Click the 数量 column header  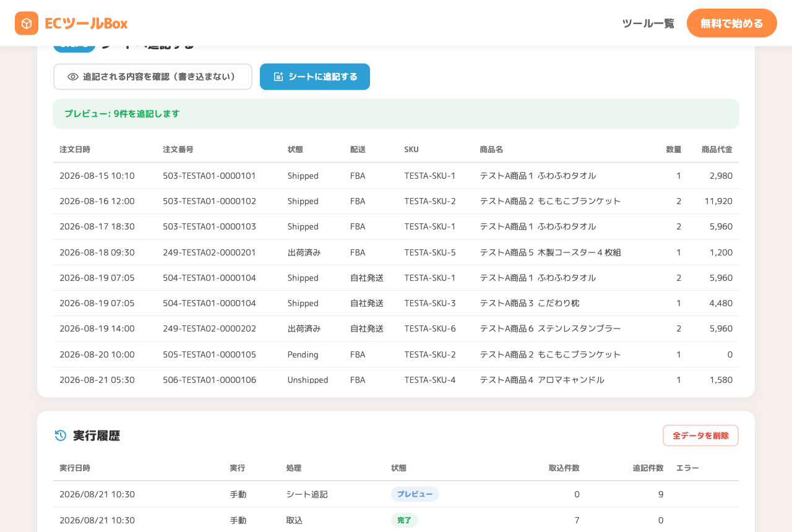tap(674, 150)
